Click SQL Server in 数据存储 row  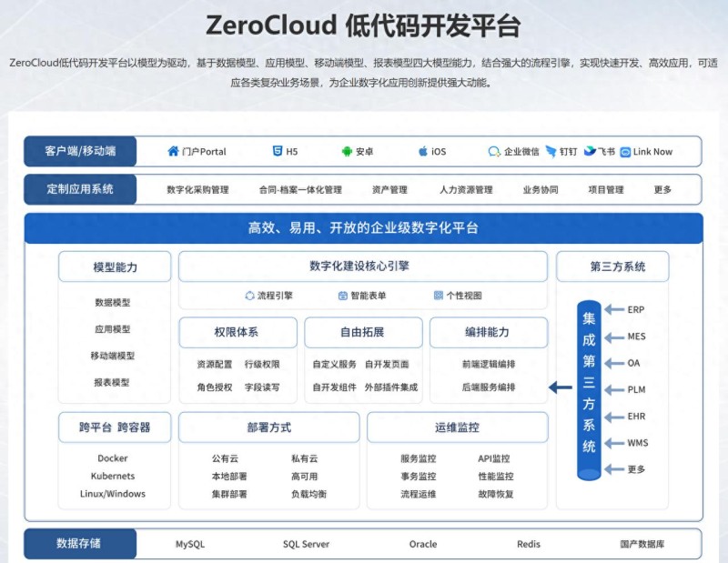306,544
